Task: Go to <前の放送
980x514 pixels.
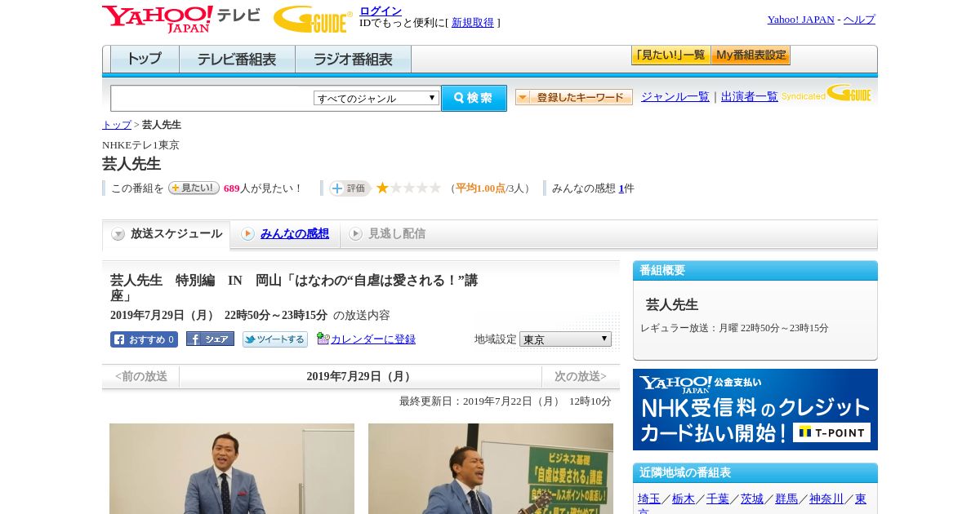Action: click(141, 377)
